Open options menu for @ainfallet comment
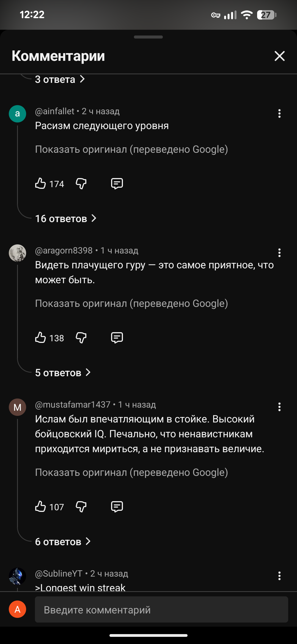 click(279, 113)
